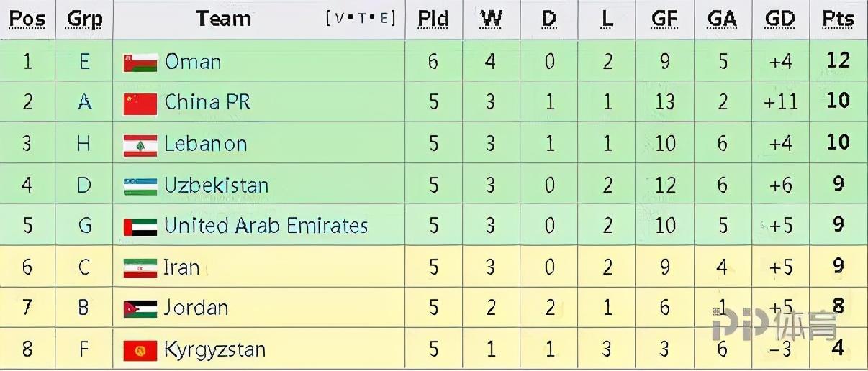
Task: Click the Oman flag icon
Action: tap(140, 62)
